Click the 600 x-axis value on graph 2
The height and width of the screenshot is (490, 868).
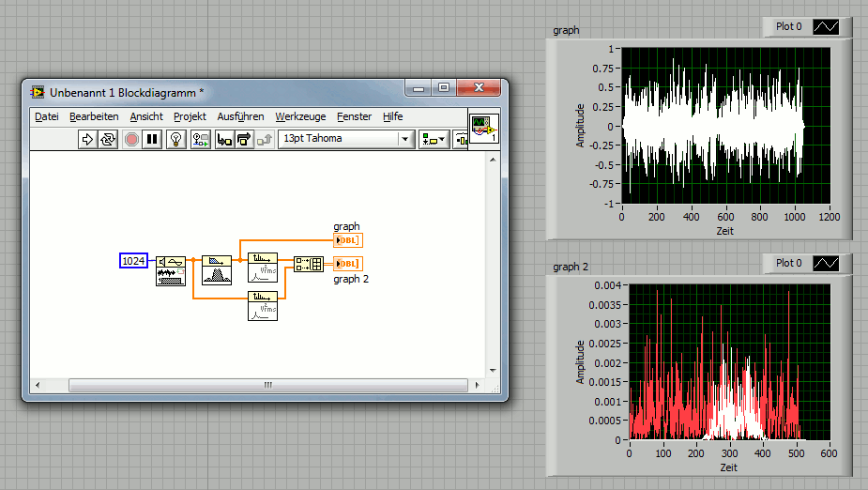829,453
